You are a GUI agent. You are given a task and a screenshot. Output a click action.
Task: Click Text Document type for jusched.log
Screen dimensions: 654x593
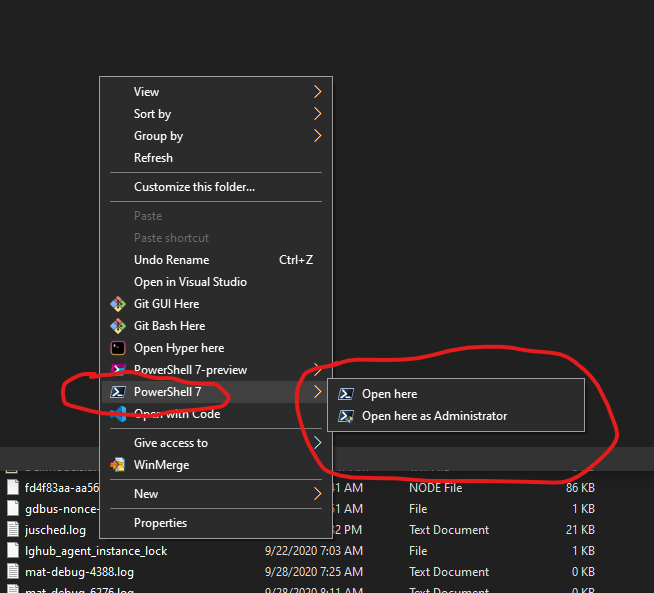pyautogui.click(x=449, y=530)
